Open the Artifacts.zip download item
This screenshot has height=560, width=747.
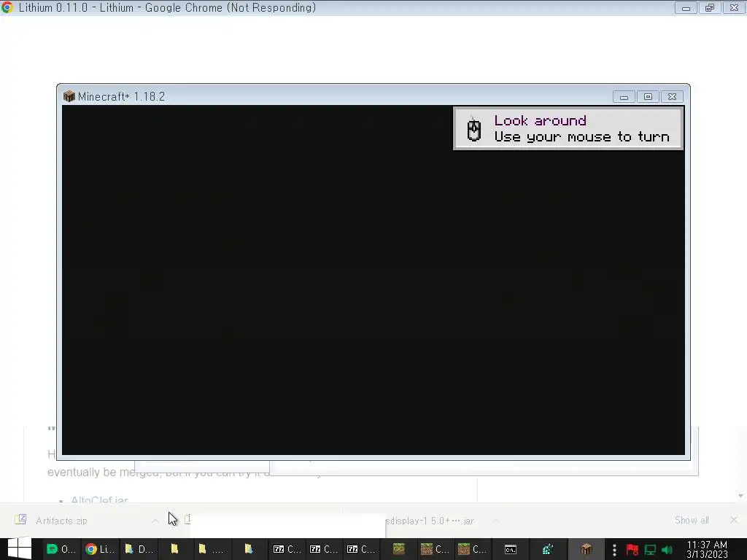click(x=61, y=521)
